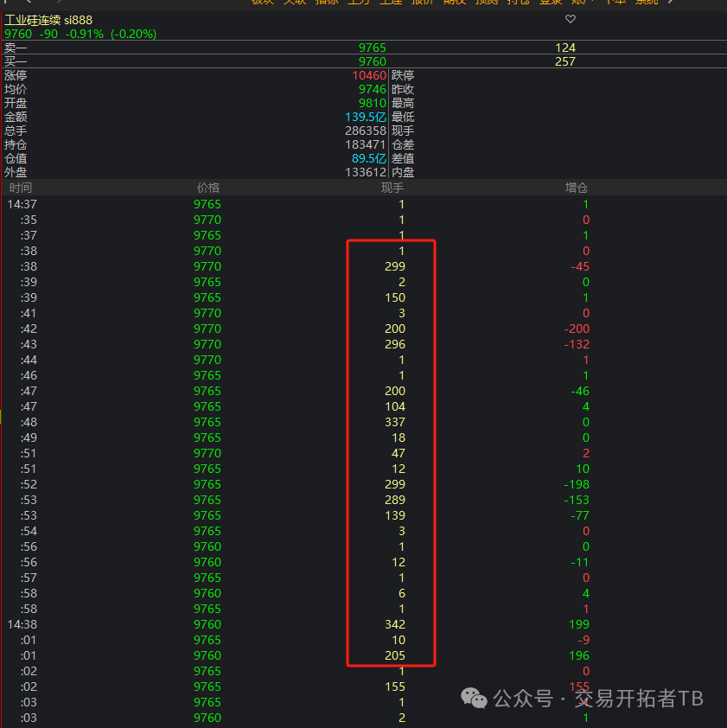Click the -0.91% change percentage

pos(84,35)
